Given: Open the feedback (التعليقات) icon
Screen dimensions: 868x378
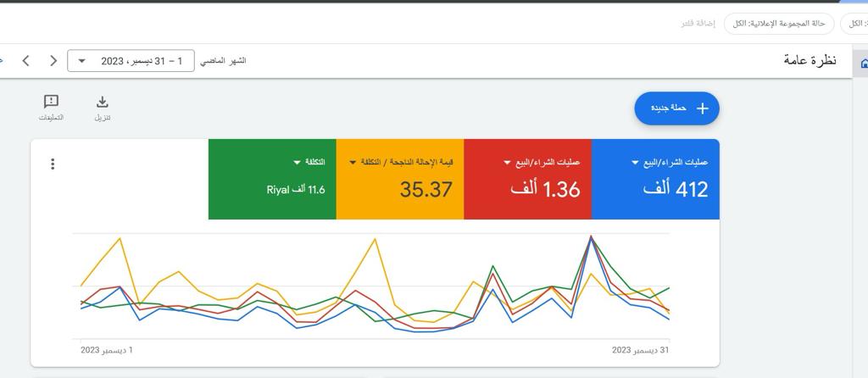Looking at the screenshot, I should point(51,103).
